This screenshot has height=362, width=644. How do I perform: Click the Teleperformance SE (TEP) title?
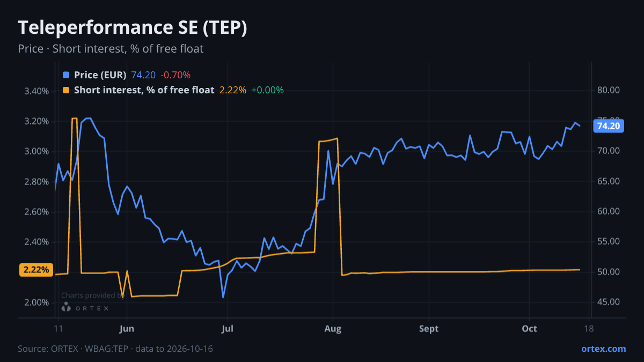133,28
